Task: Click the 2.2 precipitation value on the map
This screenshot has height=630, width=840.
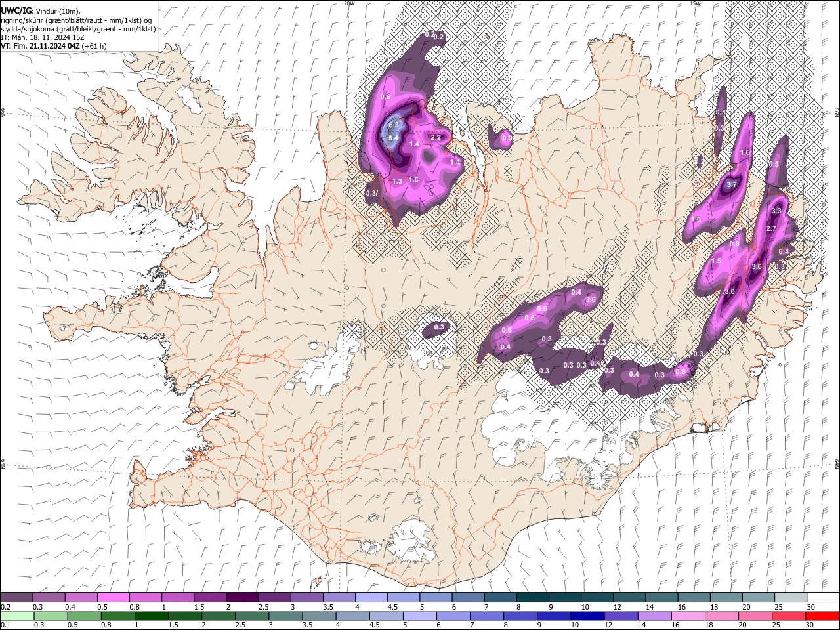Action: [x=436, y=137]
